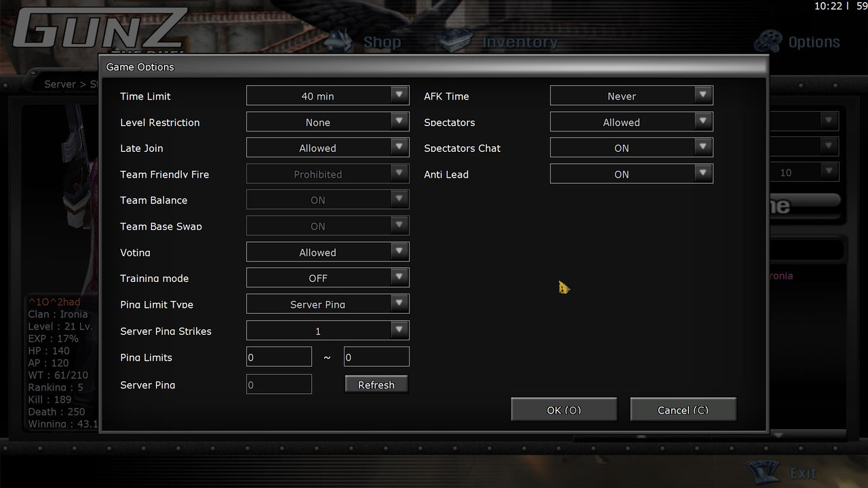Expand the Ping Limit Type dropdown
The width and height of the screenshot is (868, 488).
[328, 304]
